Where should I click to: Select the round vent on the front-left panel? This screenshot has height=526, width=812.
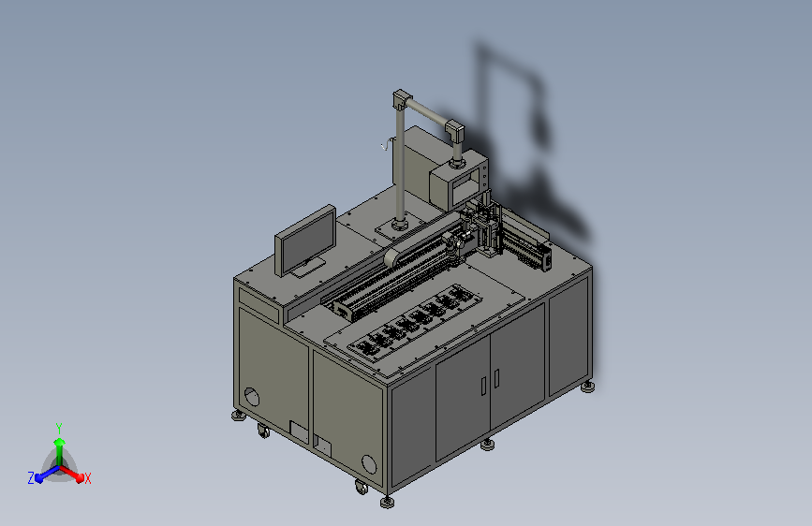[x=252, y=397]
